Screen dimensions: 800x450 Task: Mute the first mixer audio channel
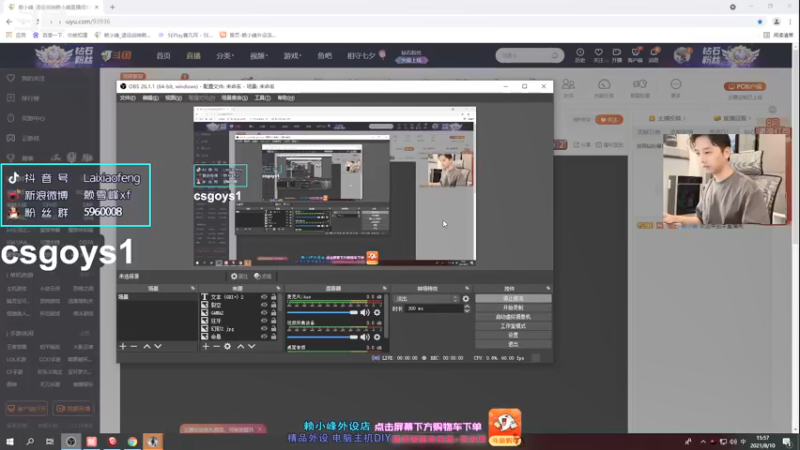pos(365,312)
